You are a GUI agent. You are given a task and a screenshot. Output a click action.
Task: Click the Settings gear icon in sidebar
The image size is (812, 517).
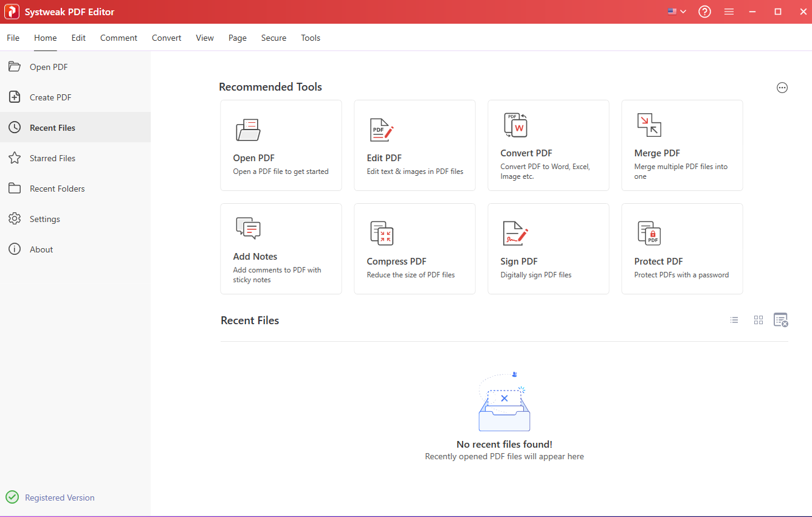pos(15,218)
